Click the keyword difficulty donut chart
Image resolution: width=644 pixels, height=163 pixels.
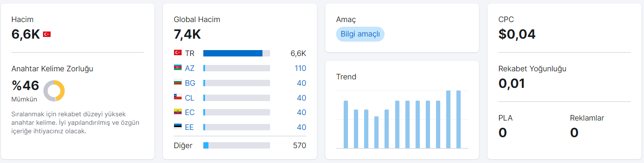pos(54,91)
